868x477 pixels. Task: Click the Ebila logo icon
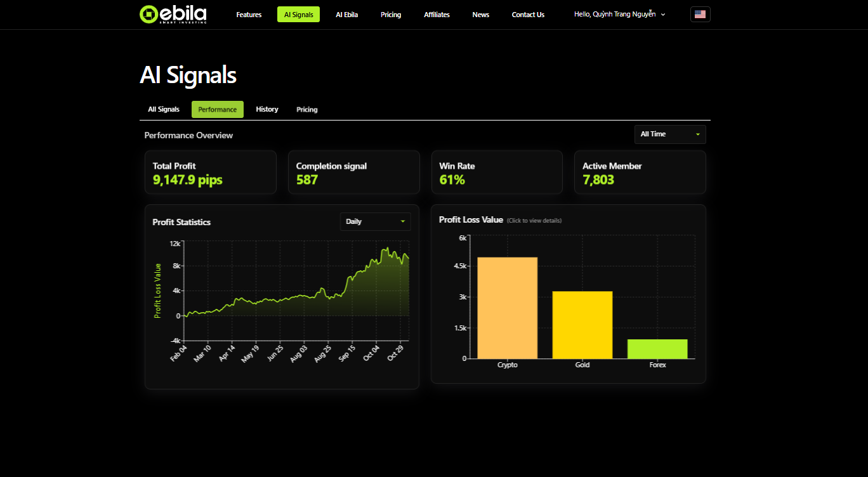click(148, 15)
